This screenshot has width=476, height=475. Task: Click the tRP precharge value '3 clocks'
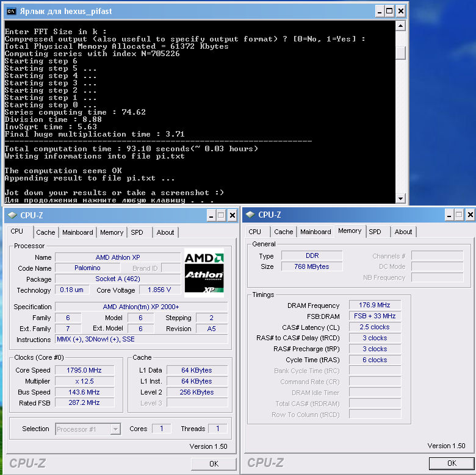[375, 349]
